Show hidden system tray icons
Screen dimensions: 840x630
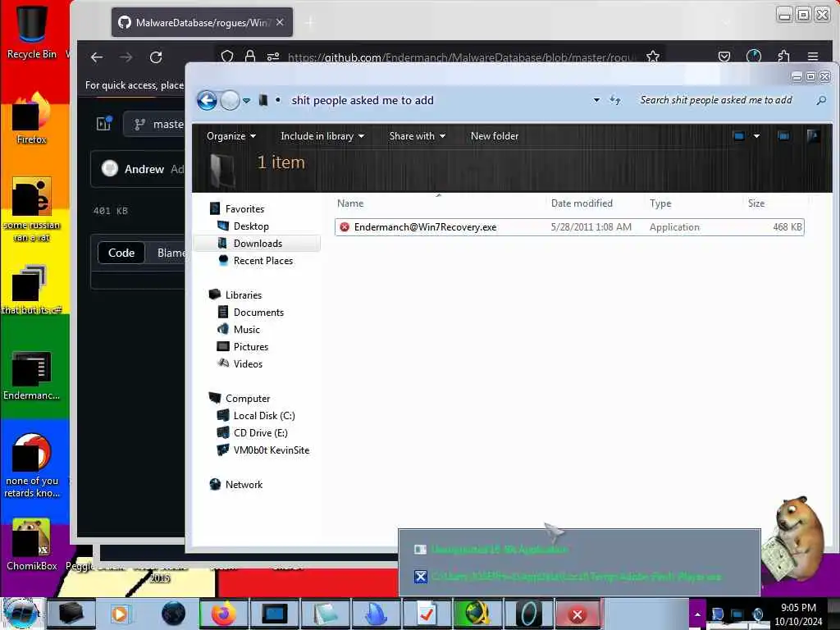pyautogui.click(x=697, y=614)
